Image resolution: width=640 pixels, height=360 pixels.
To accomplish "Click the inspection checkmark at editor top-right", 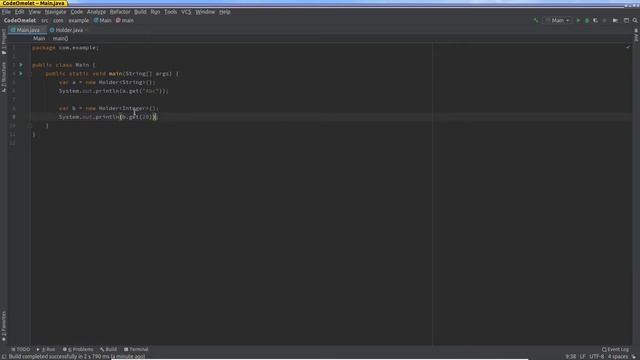I will click(628, 47).
